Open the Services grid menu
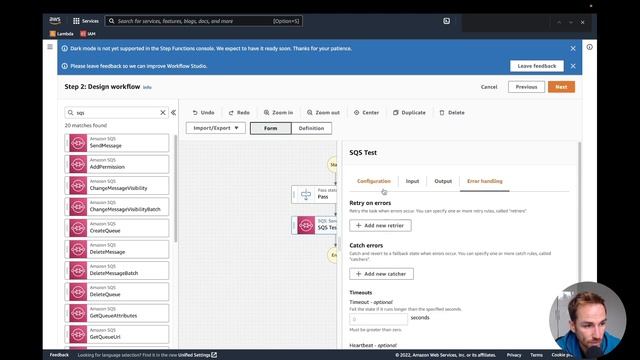640x360 pixels. (x=86, y=21)
